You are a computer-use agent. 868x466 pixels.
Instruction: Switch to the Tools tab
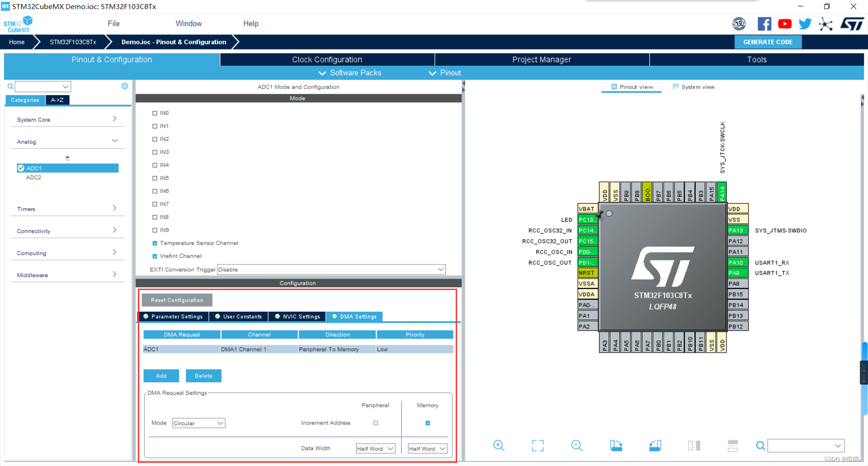click(x=757, y=60)
